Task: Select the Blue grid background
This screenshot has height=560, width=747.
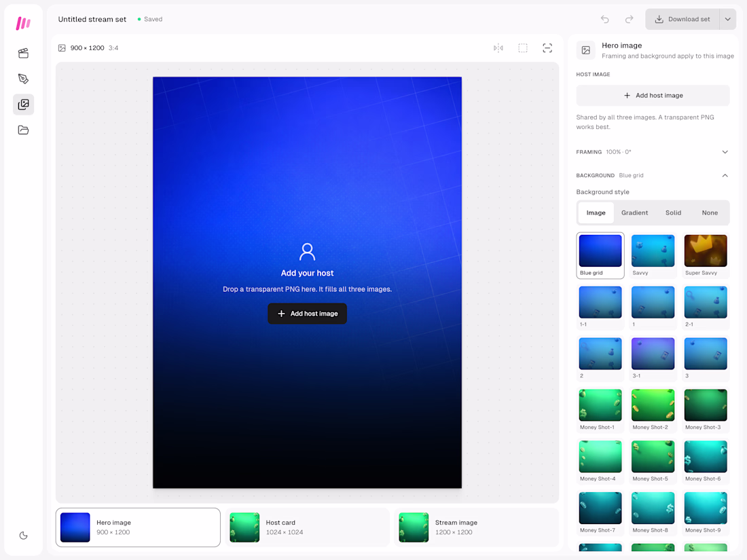Action: click(600, 256)
